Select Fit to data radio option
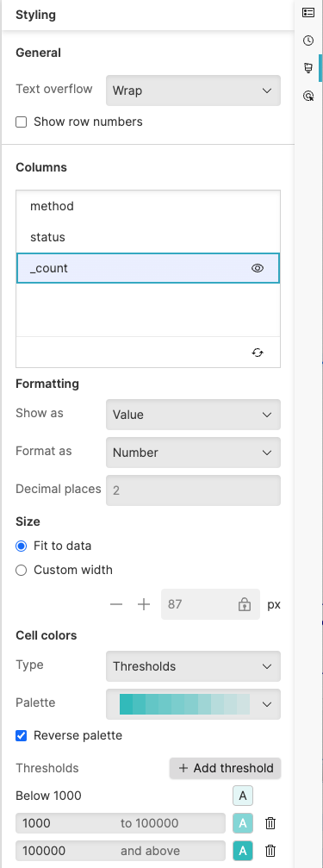This screenshot has width=323, height=868. [x=21, y=546]
